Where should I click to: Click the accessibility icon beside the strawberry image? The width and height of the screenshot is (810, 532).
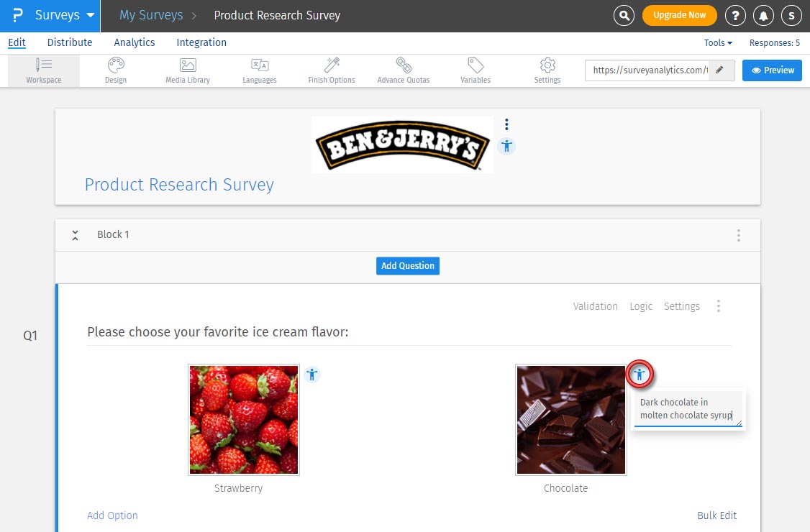tap(312, 374)
